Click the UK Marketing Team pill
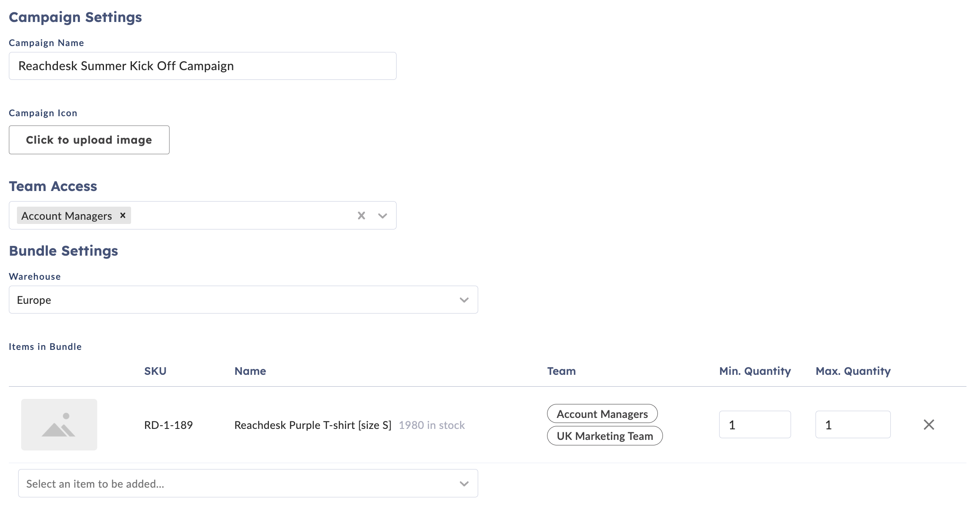This screenshot has width=980, height=513. pos(605,436)
